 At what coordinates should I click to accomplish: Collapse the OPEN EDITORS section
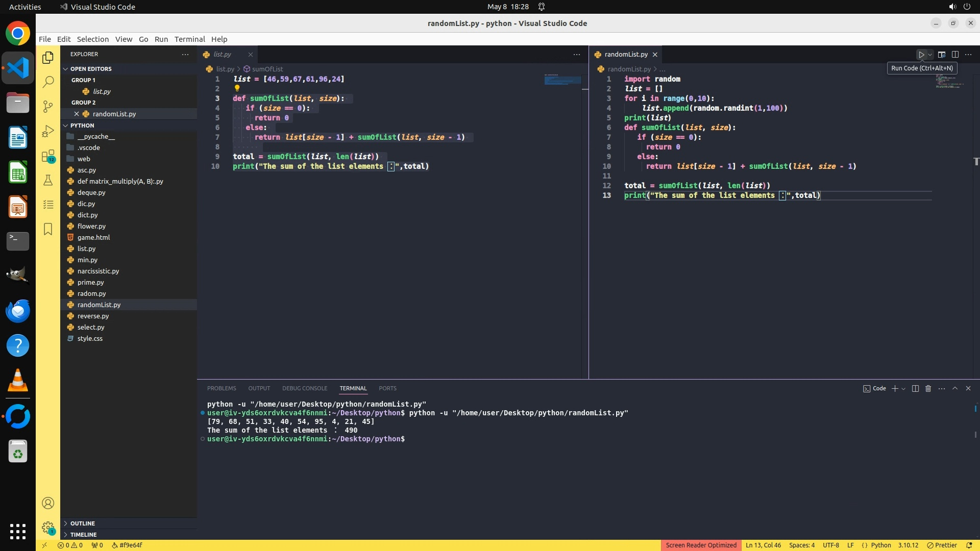pos(91,69)
